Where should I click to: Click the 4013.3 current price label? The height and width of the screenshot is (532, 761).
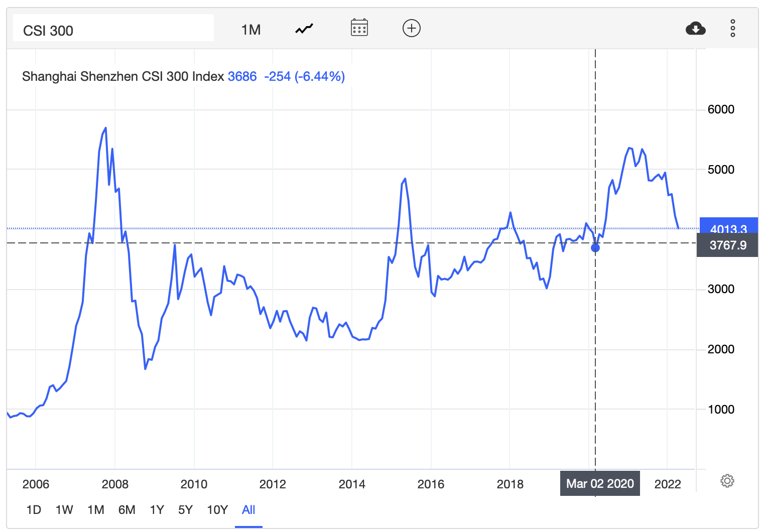pos(728,225)
